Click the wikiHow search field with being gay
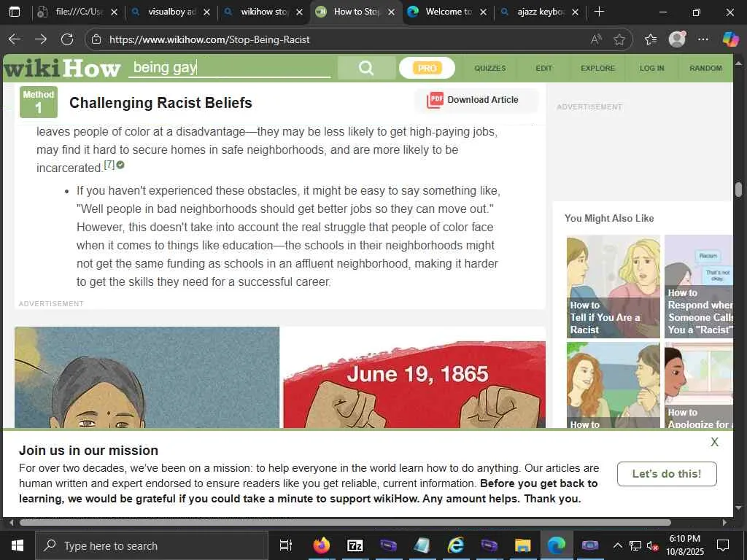 (x=230, y=68)
